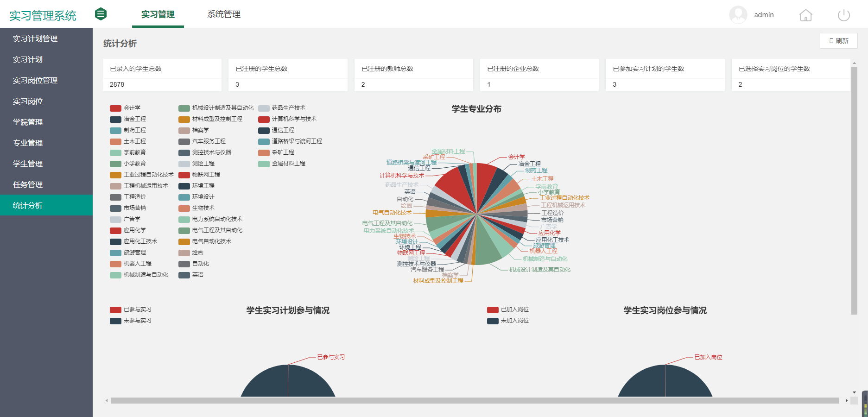This screenshot has width=868, height=417.
Task: Click the 已注册的企业总数 card
Action: [539, 75]
